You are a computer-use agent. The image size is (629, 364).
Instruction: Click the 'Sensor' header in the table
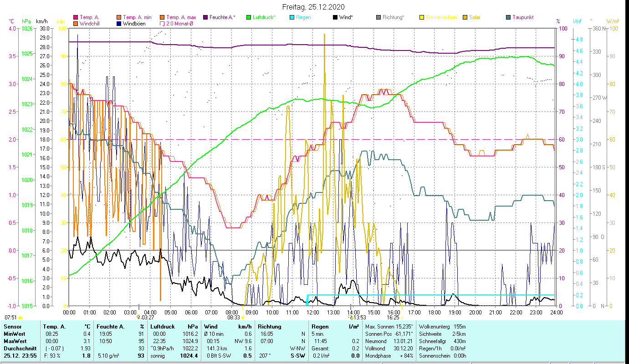coord(12,327)
